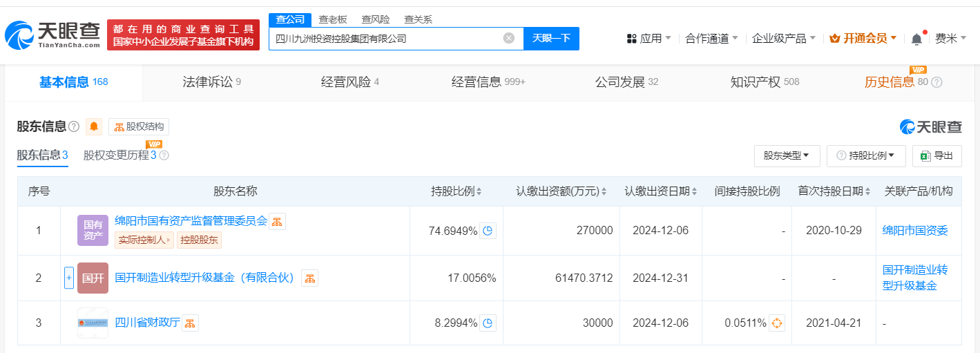The width and height of the screenshot is (980, 353).
Task: Sort by 认缴出资日期 column
Action: (694, 191)
